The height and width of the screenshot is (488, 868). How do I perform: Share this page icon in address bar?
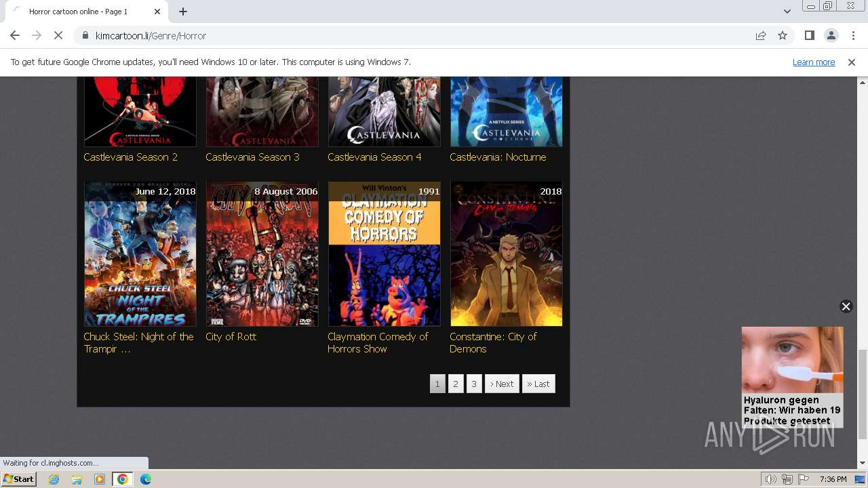761,35
